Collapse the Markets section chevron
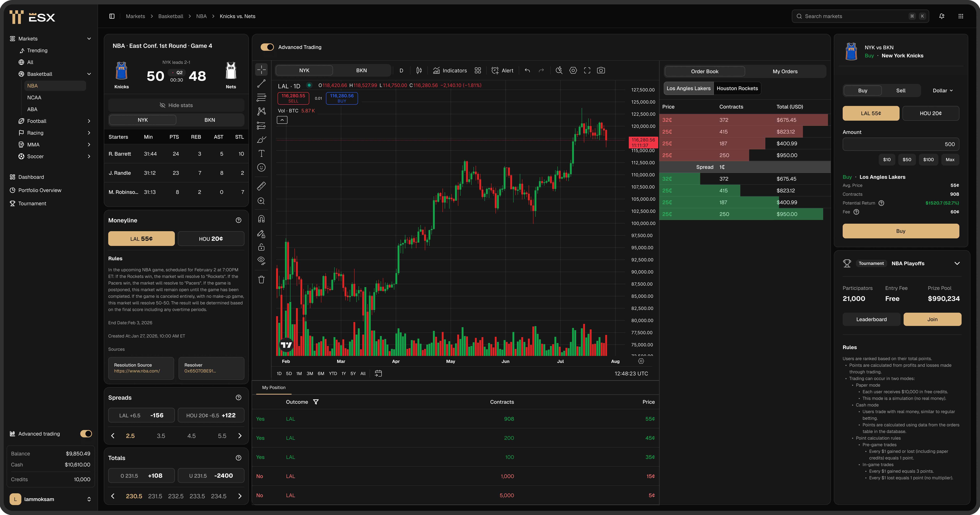The image size is (980, 515). [89, 39]
